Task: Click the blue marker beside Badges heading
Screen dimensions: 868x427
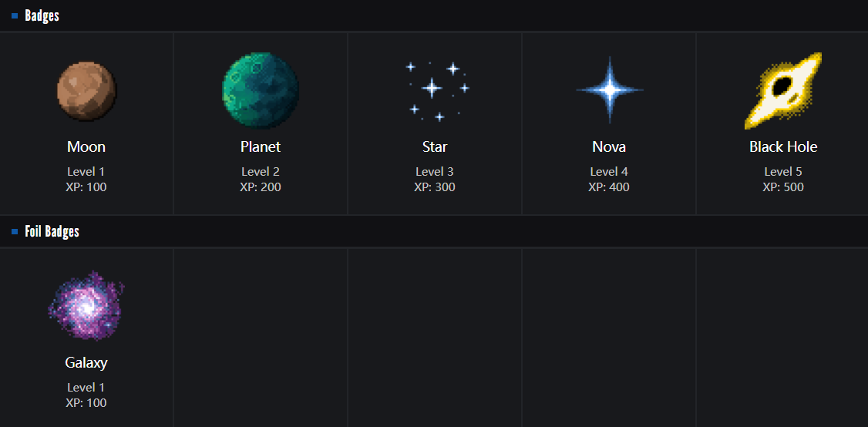Action: click(x=15, y=15)
